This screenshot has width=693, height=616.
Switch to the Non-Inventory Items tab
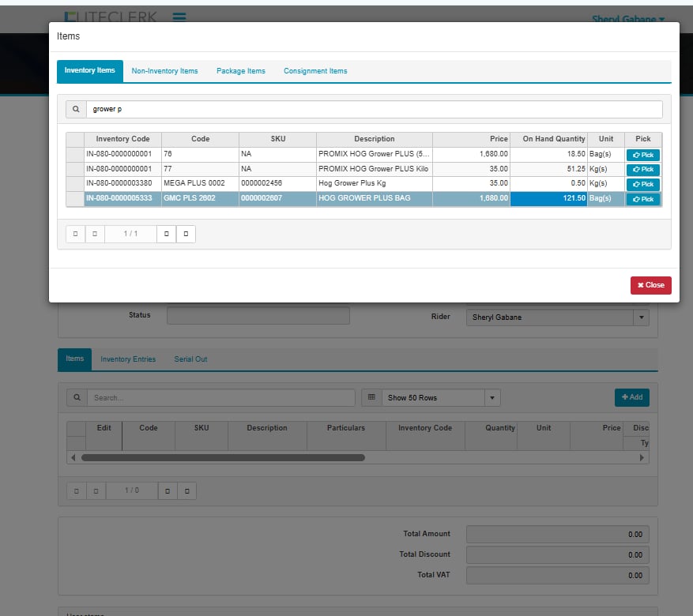(164, 71)
